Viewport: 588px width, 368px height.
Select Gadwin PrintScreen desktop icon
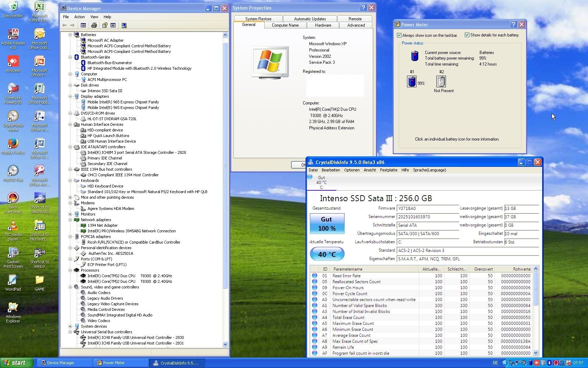13,258
